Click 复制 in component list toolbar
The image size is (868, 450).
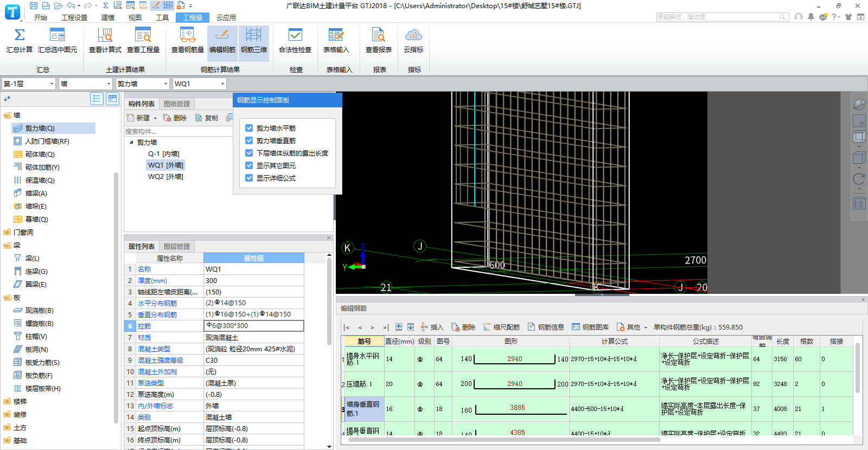tap(207, 118)
